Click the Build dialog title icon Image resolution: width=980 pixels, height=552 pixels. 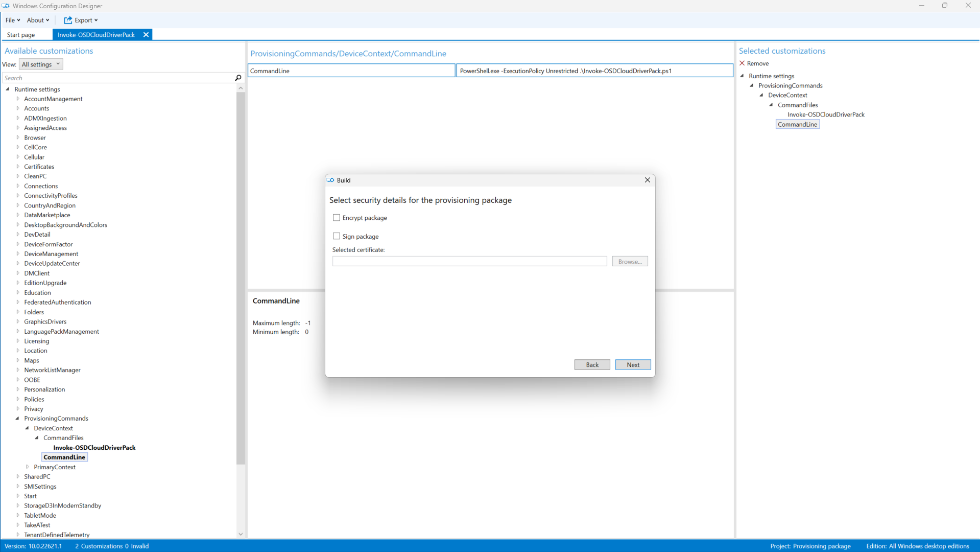click(x=331, y=180)
